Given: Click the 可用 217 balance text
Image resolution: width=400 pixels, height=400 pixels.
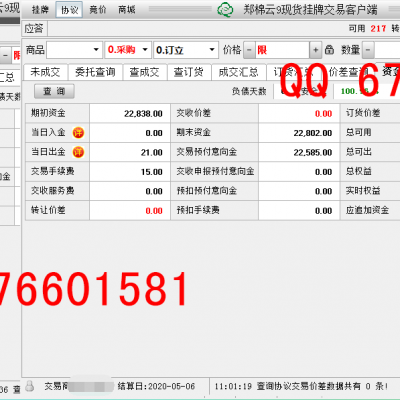Looking at the screenshot, I should (367, 29).
